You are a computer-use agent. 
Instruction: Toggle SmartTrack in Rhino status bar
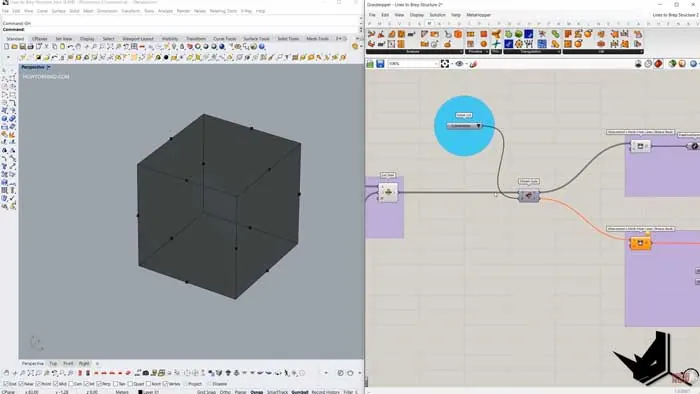[277, 392]
